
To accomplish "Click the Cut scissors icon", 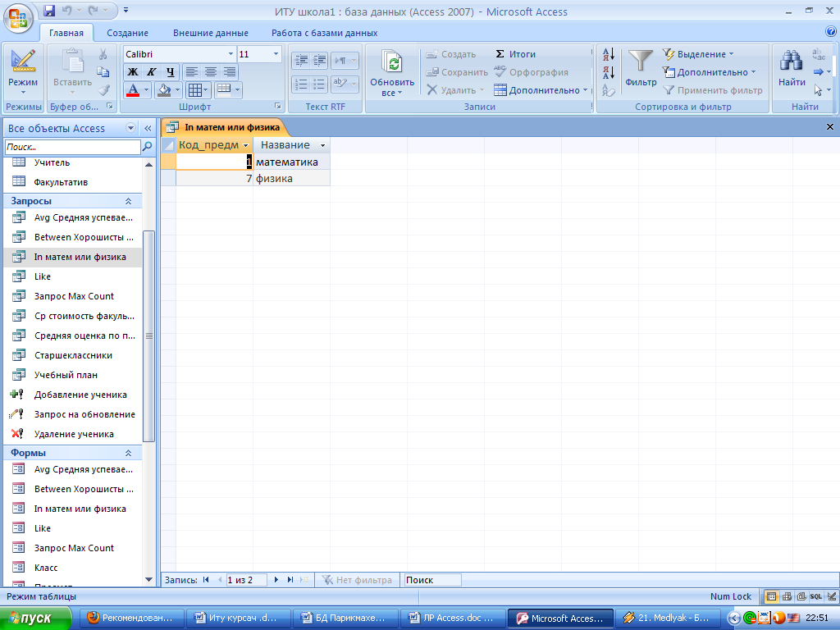I will (x=103, y=54).
